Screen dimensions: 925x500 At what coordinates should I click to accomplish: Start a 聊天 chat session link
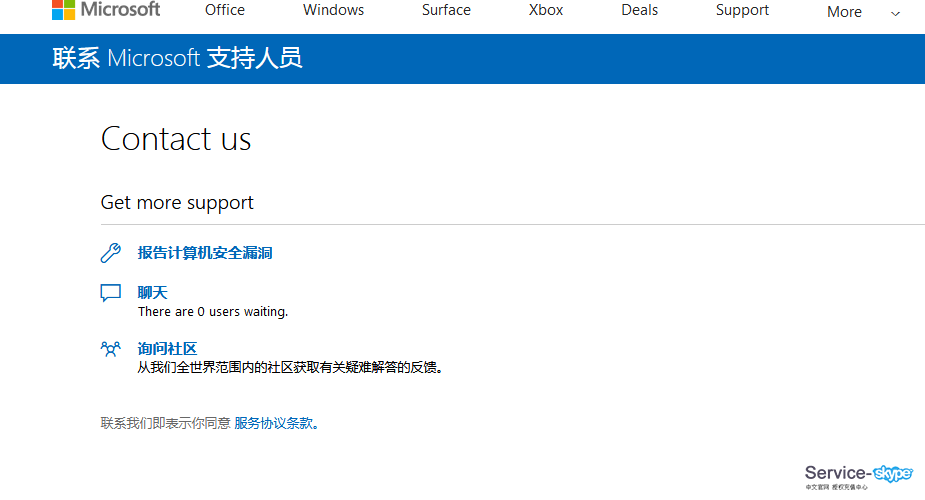152,292
